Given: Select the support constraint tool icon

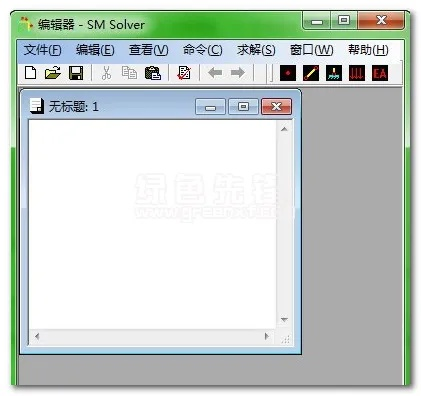Looking at the screenshot, I should pyautogui.click(x=334, y=73).
